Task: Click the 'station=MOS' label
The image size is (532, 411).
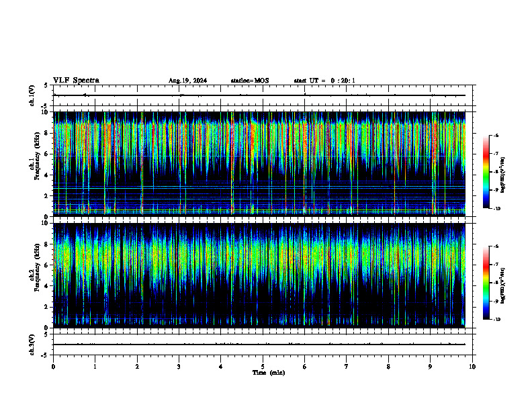Action: pos(250,81)
